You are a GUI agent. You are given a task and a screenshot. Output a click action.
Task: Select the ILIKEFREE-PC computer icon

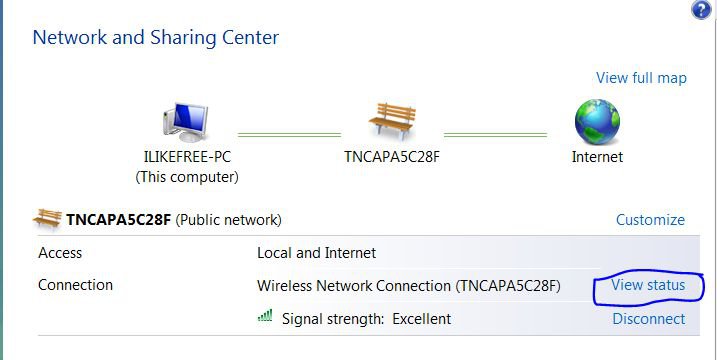click(185, 122)
